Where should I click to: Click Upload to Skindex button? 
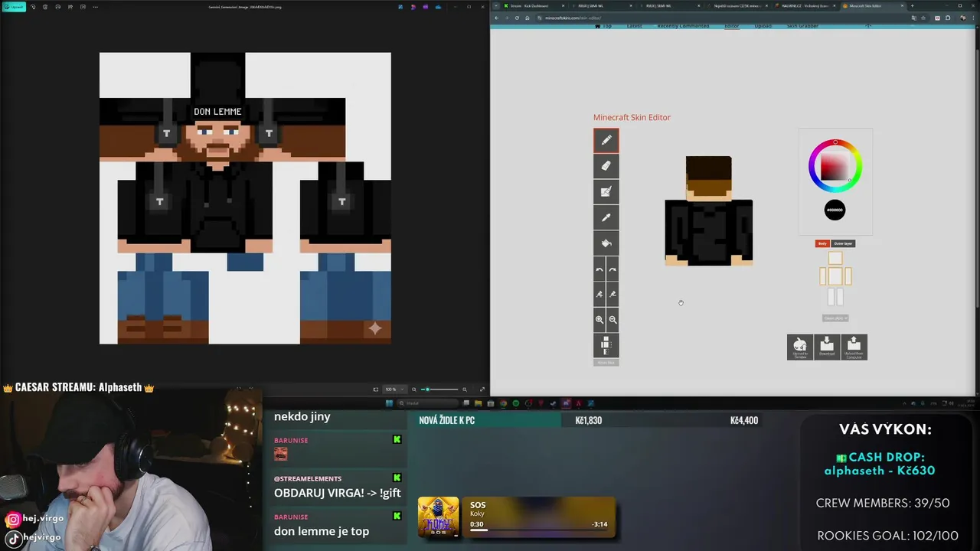[800, 347]
